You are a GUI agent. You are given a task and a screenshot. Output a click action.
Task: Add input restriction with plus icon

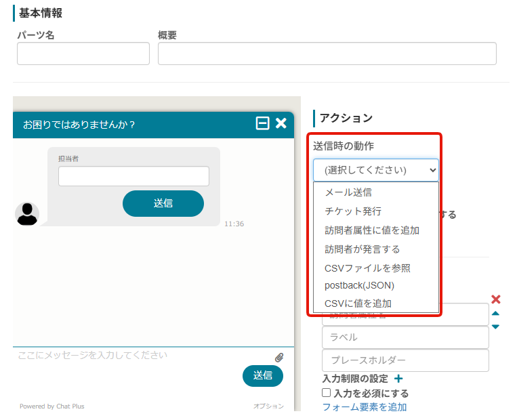398,379
